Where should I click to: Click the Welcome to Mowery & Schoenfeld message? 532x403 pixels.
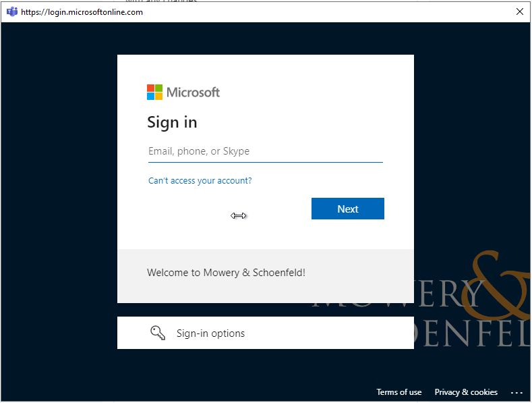226,273
